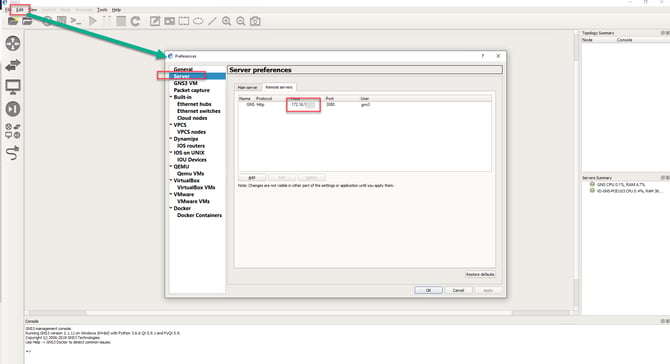Click the Zoom out magnifier icon
Image resolution: width=670 pixels, height=364 pixels.
(x=241, y=21)
